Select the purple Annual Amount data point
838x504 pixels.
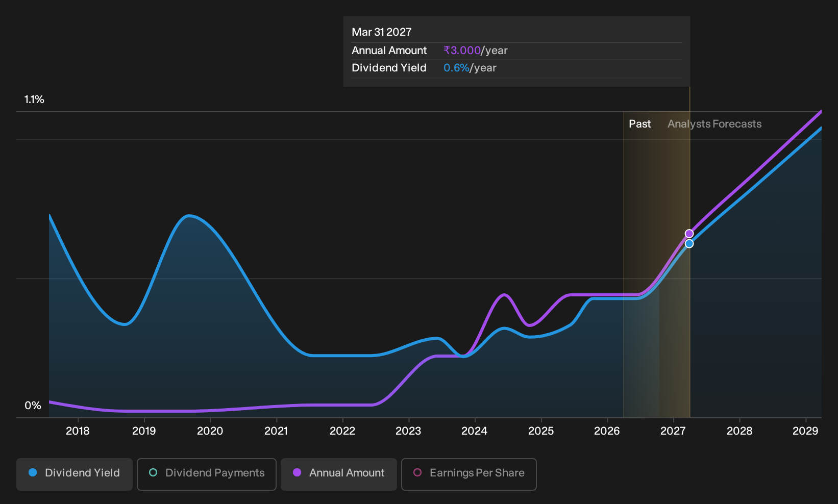click(x=689, y=234)
